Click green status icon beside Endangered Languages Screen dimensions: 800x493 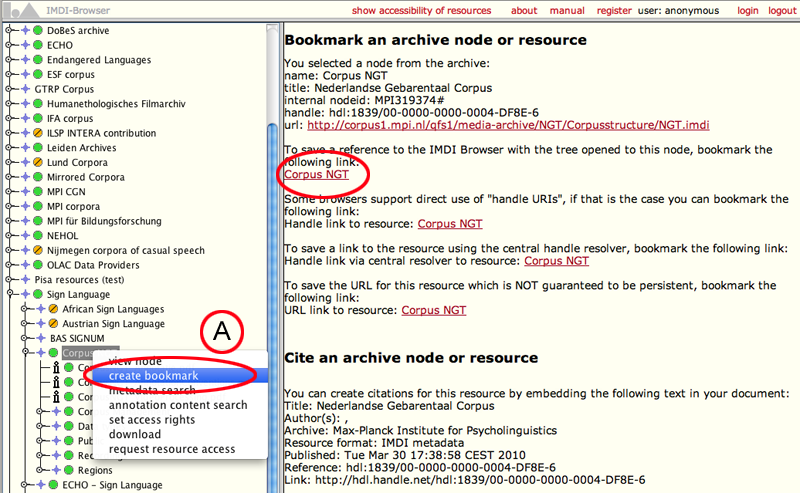tap(38, 60)
